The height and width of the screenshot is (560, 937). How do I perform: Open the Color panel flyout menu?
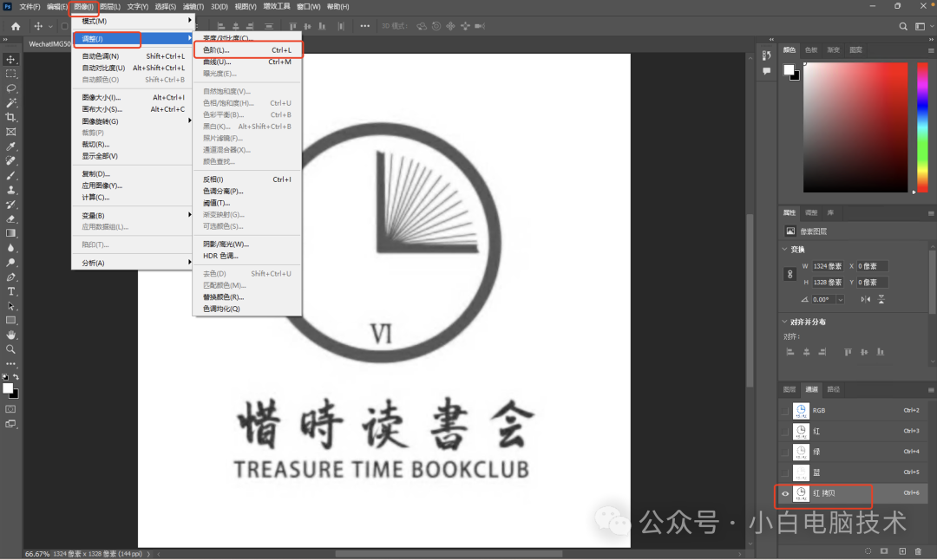[930, 50]
